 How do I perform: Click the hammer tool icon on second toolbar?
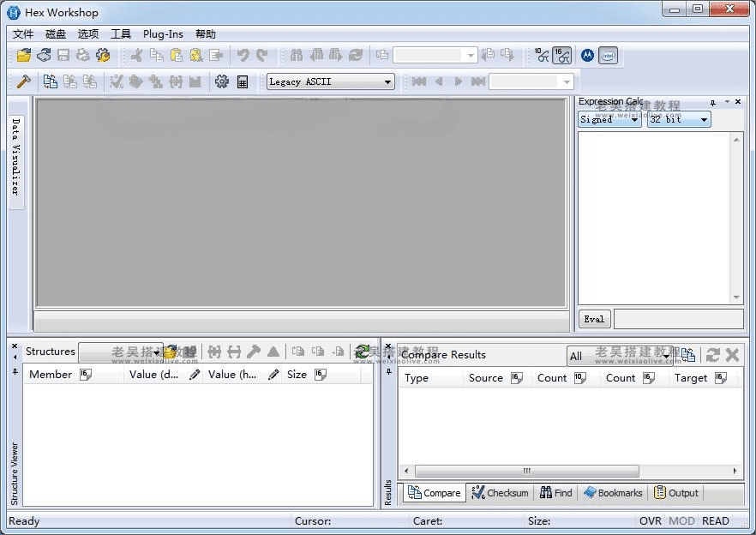pyautogui.click(x=24, y=81)
